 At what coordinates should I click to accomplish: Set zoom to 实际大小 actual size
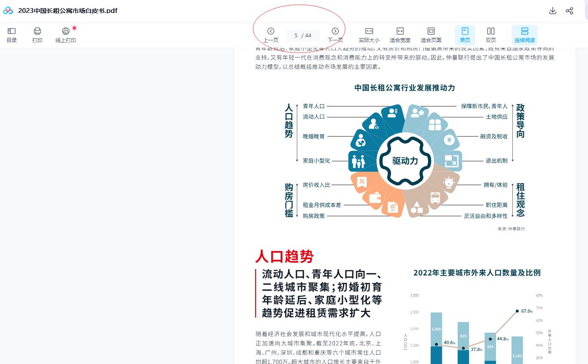[369, 35]
